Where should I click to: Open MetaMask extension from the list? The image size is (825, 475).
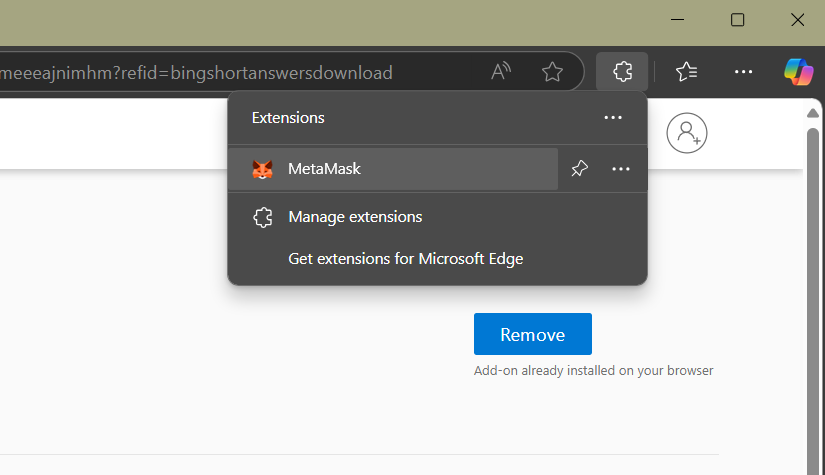(393, 169)
